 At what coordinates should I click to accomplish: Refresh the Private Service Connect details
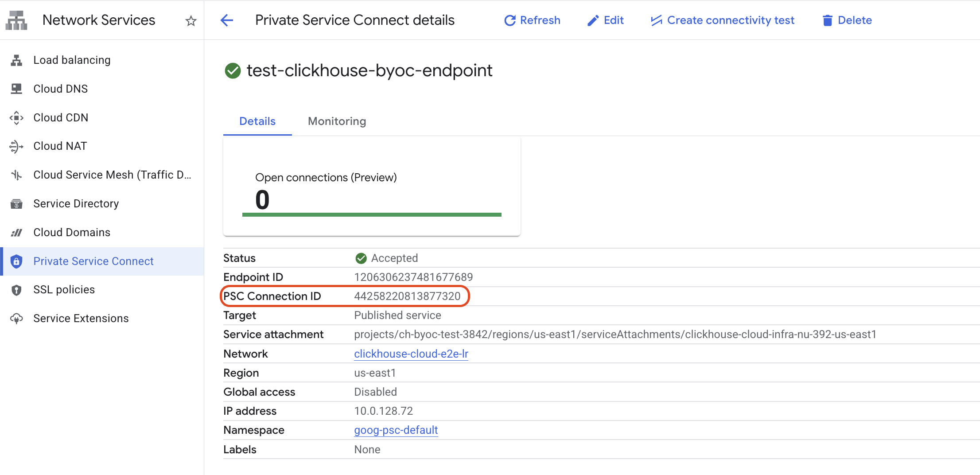532,20
